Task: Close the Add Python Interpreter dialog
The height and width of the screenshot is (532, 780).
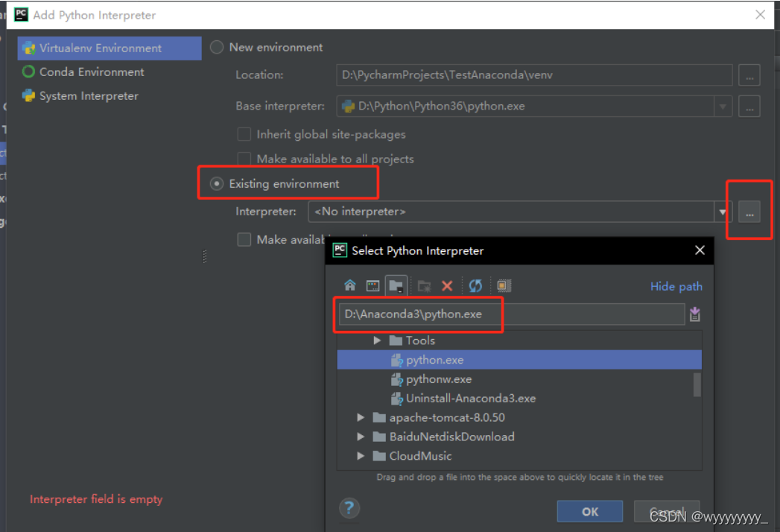Action: click(x=760, y=15)
